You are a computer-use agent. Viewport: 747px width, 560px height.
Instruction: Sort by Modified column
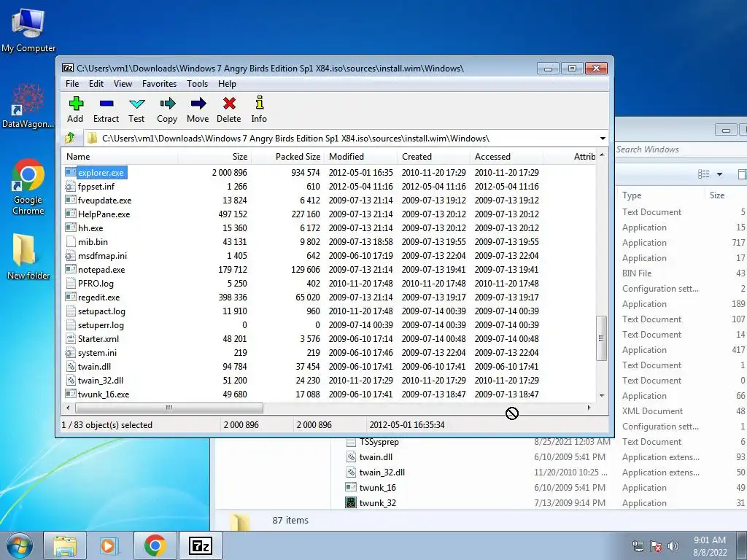click(360, 157)
